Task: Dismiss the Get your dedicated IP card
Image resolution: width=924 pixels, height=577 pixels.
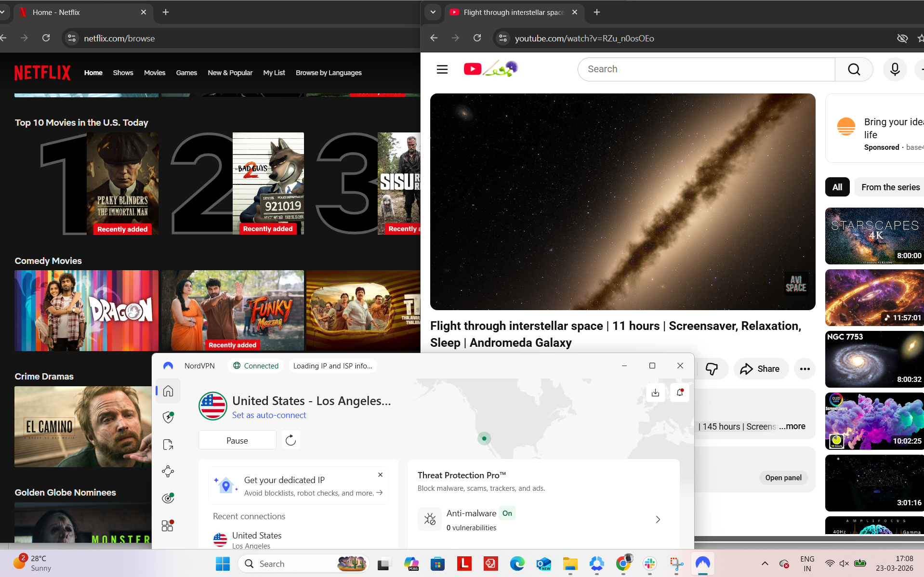Action: tap(380, 474)
